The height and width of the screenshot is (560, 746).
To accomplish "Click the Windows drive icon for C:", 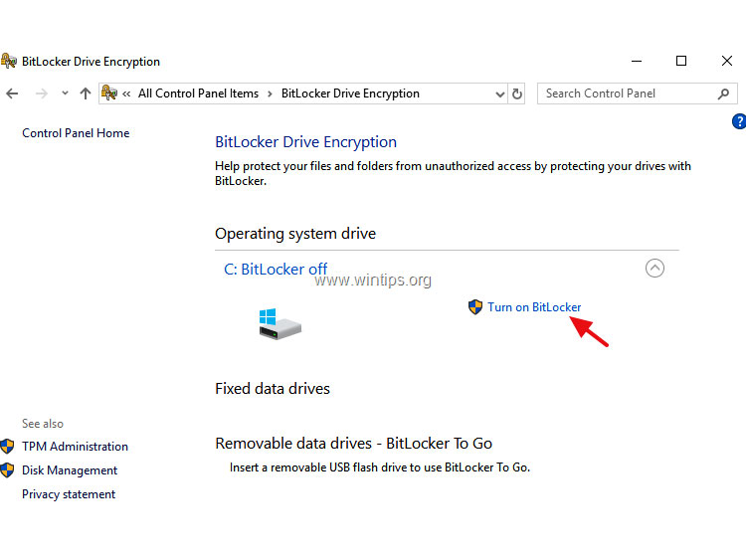I will (280, 323).
